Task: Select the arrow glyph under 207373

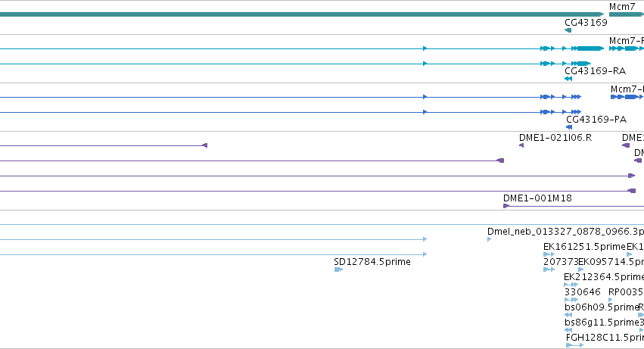Action: coord(549,270)
